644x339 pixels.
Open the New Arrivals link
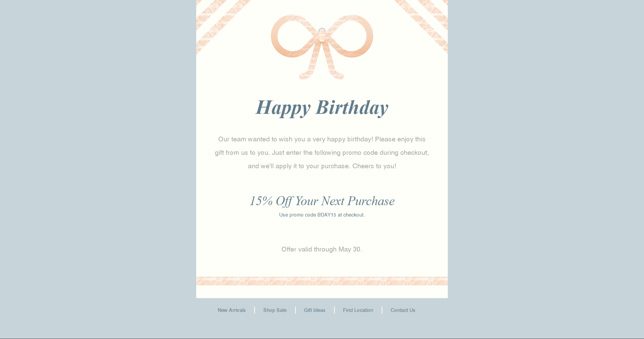[231, 310]
